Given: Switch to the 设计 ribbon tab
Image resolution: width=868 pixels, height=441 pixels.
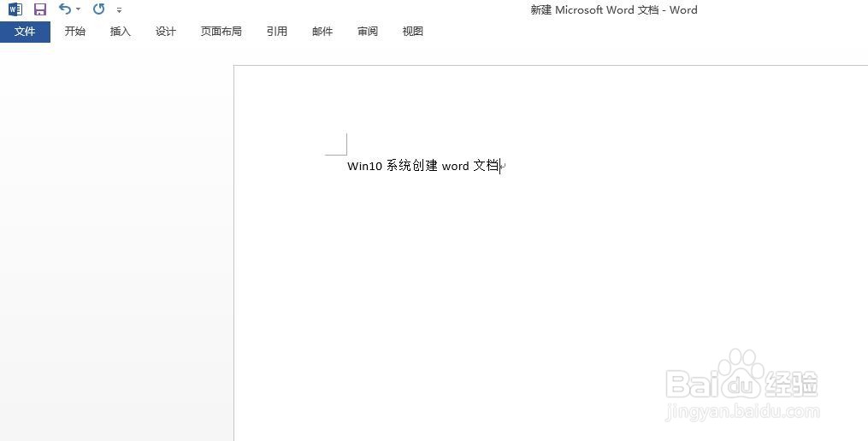Looking at the screenshot, I should point(166,32).
